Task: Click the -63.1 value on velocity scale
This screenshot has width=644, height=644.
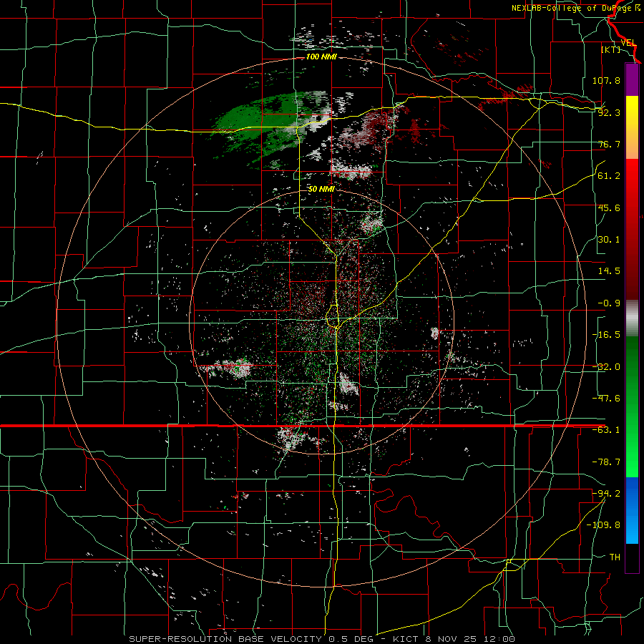Action: [x=606, y=430]
